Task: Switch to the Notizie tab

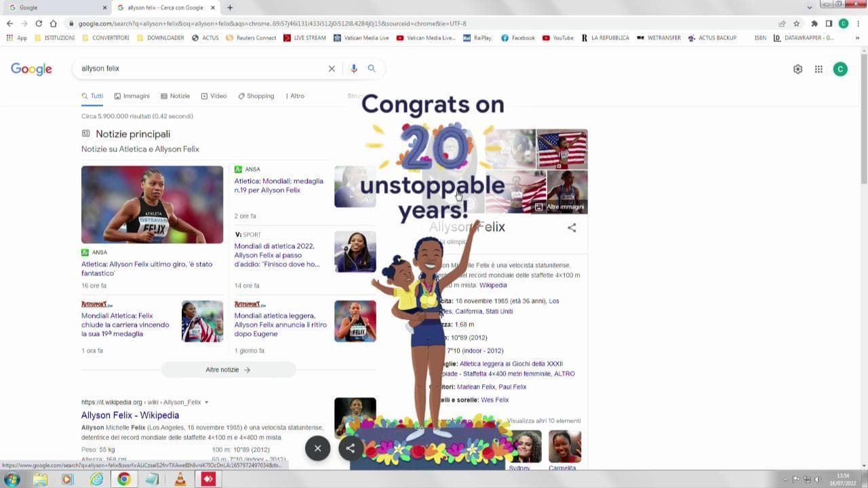Action: (x=175, y=96)
